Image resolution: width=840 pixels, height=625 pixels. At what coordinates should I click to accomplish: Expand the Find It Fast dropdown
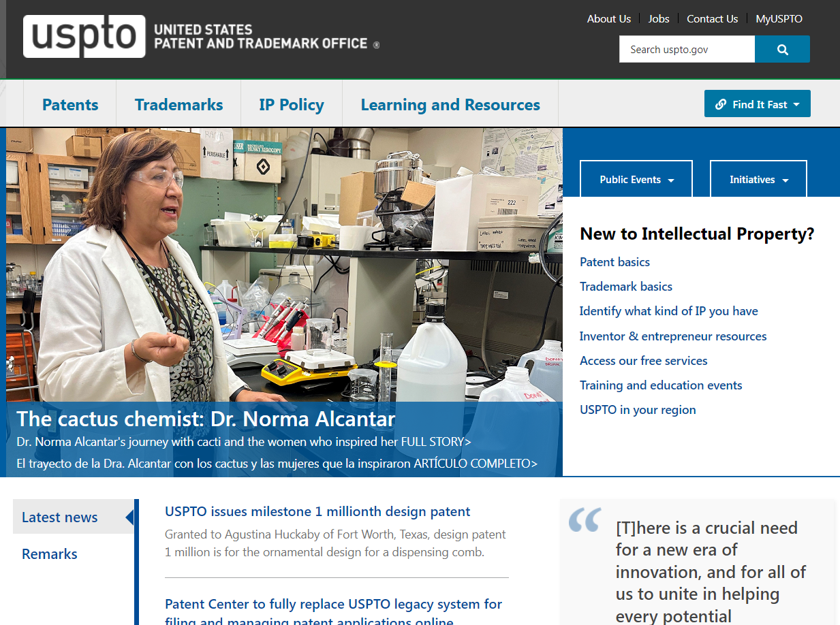pos(758,104)
